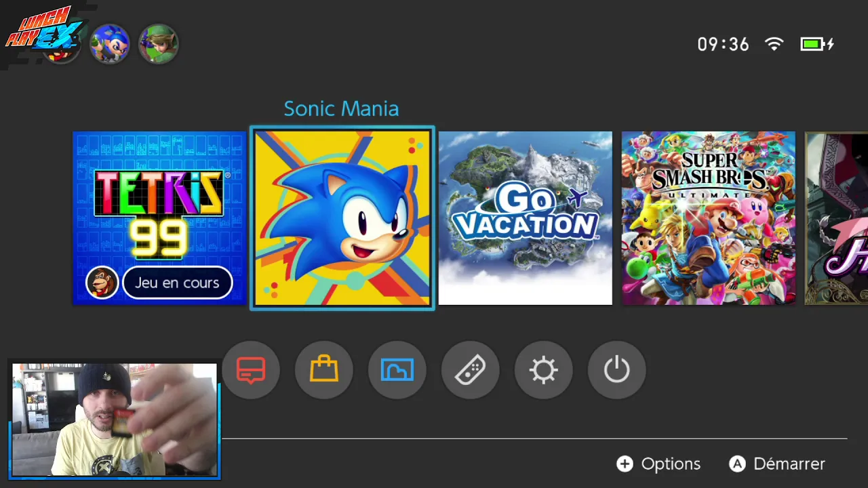Click the 'Jeu en cours' badge
The height and width of the screenshot is (488, 868).
(177, 283)
